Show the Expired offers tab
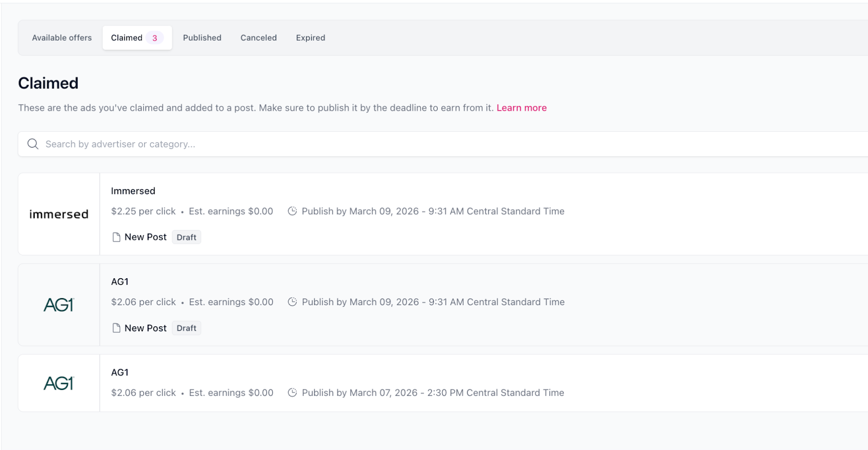The image size is (868, 450). point(310,38)
